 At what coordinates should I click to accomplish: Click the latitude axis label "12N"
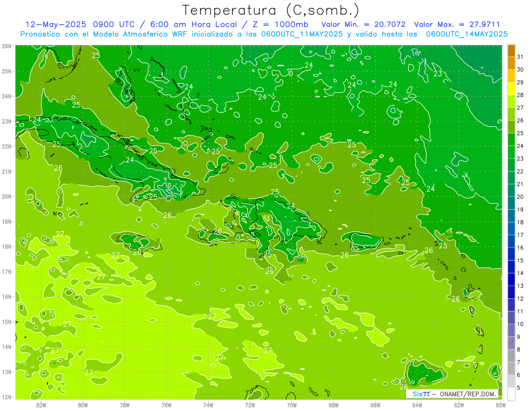pos(6,397)
